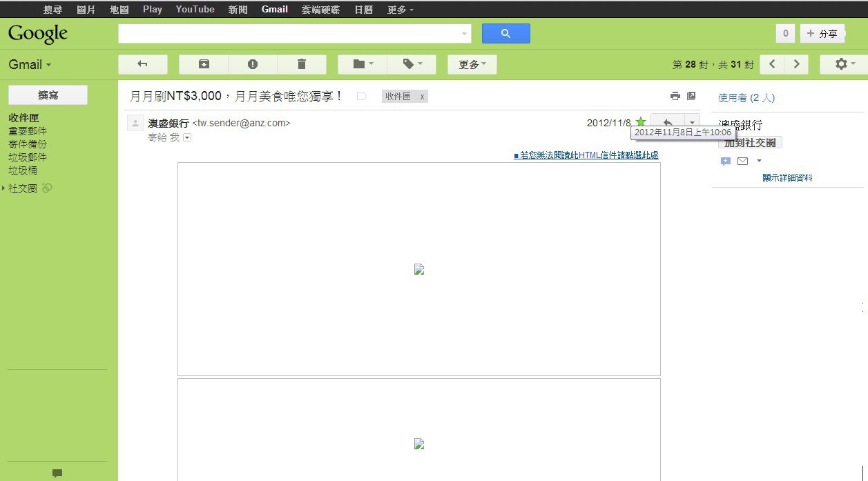868x481 pixels.
Task: Click the circles icon beside 社交圈
Action: 47,188
